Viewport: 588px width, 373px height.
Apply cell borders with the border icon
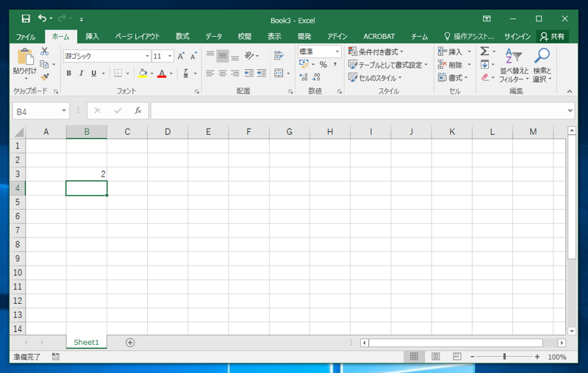pyautogui.click(x=118, y=73)
